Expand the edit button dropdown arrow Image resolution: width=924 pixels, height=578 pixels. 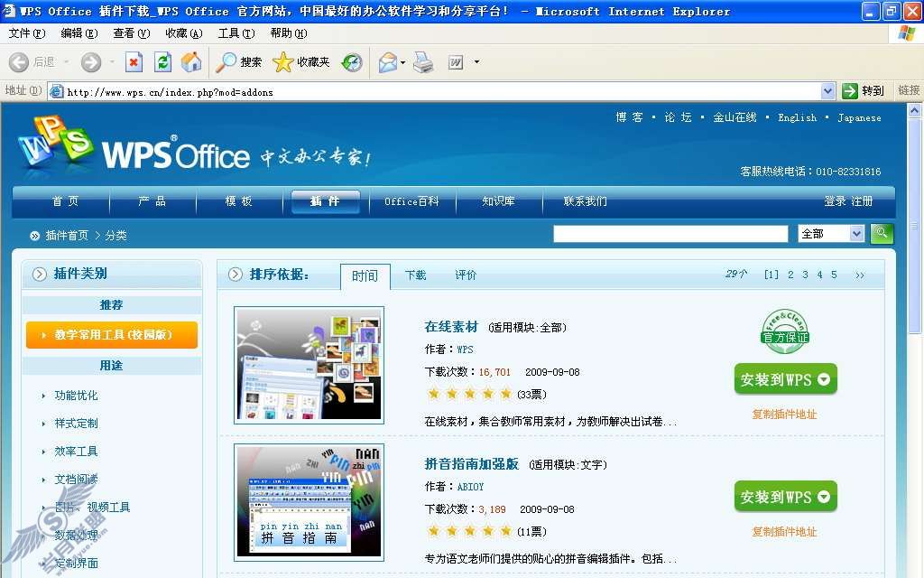click(x=476, y=62)
